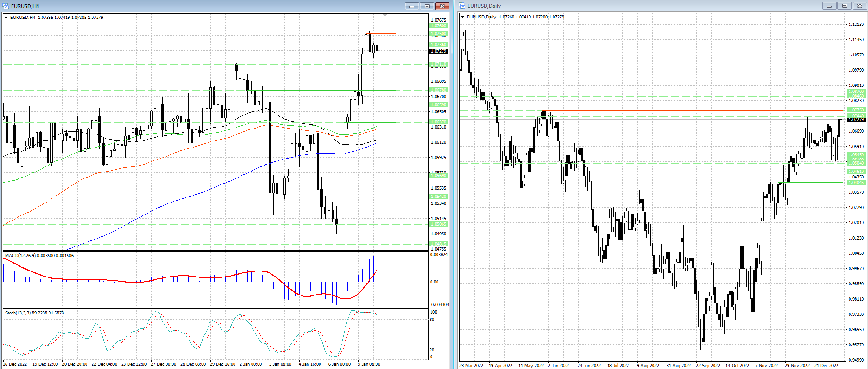868x369 pixels.
Task: Close the EURUSD,Daily chart window
Action: [860, 6]
